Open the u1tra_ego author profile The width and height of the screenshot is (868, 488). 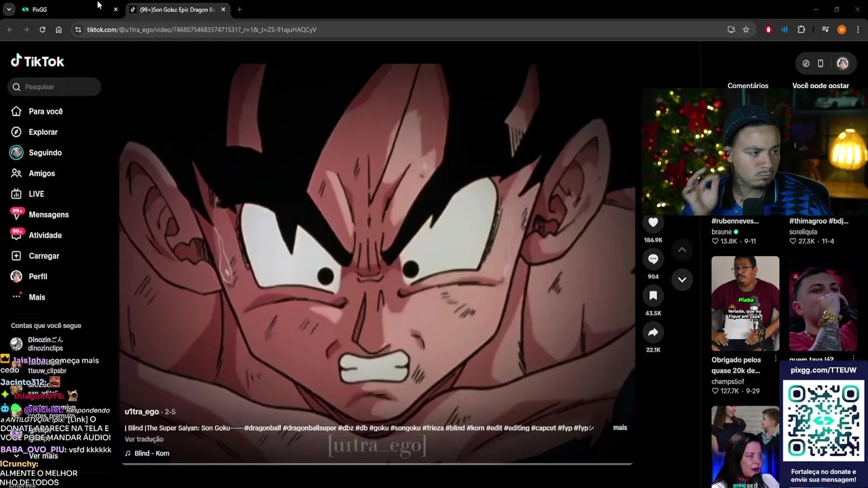click(x=142, y=411)
